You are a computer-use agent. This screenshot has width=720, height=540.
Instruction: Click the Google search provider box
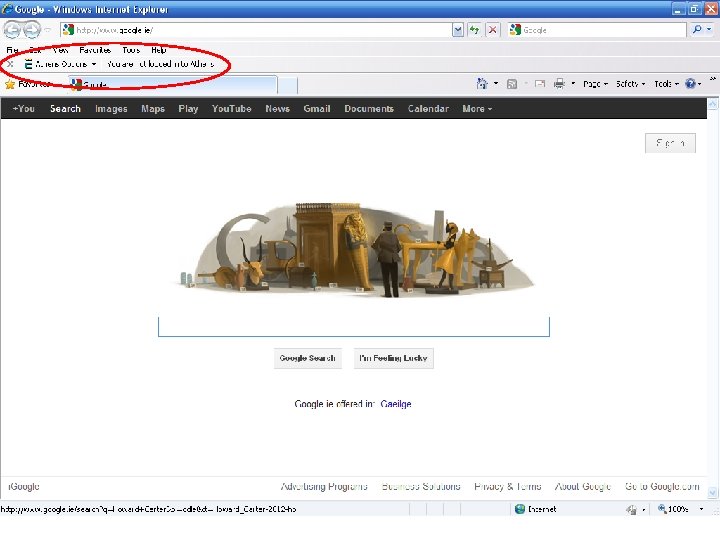point(597,30)
